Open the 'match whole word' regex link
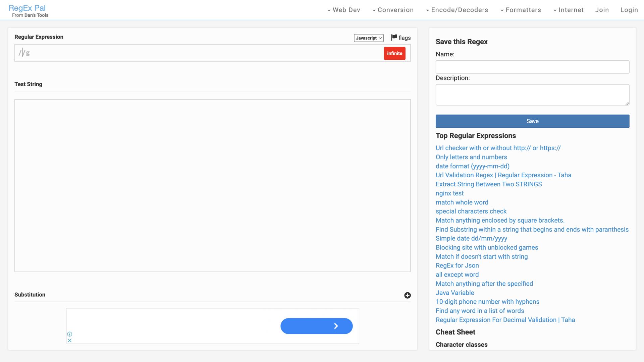Viewport: 644px width, 362px height. pos(462,202)
